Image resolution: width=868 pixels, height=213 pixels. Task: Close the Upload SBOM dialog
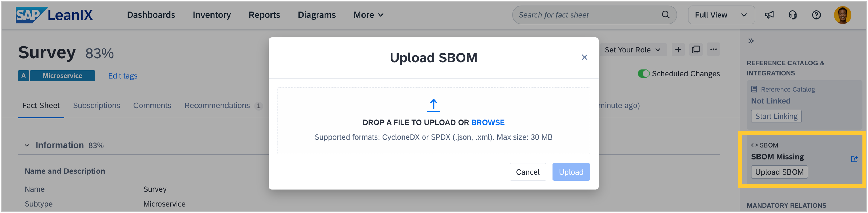tap(584, 57)
